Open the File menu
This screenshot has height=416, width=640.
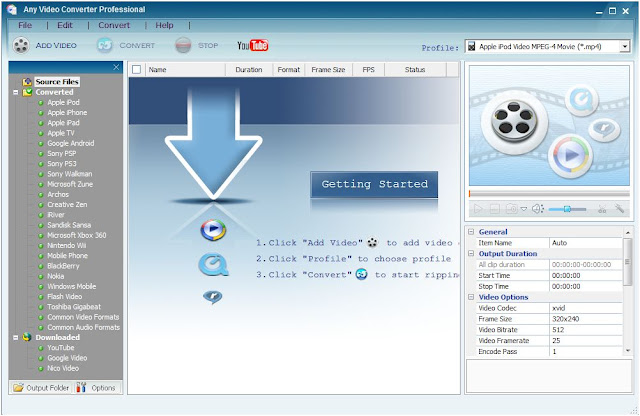point(25,25)
